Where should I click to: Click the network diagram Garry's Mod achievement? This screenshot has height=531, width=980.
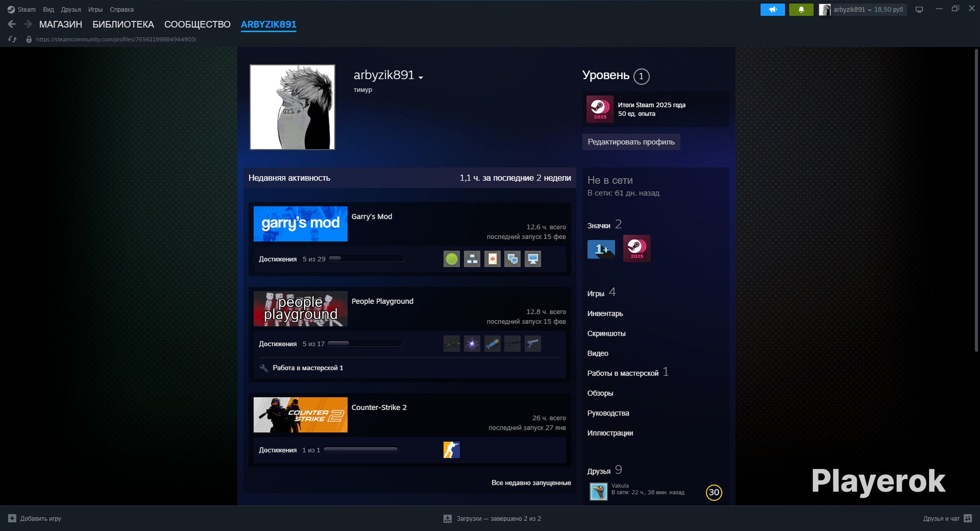pos(472,259)
